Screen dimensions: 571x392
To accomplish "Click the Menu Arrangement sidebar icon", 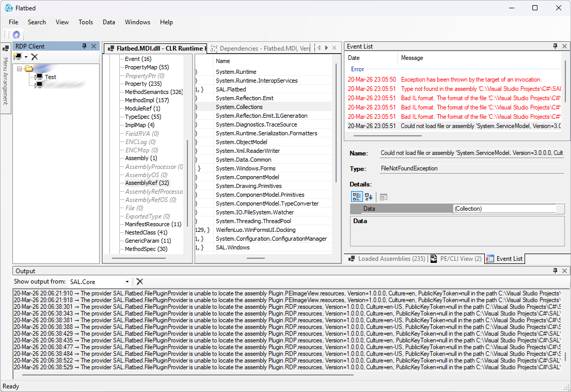I will [x=6, y=48].
